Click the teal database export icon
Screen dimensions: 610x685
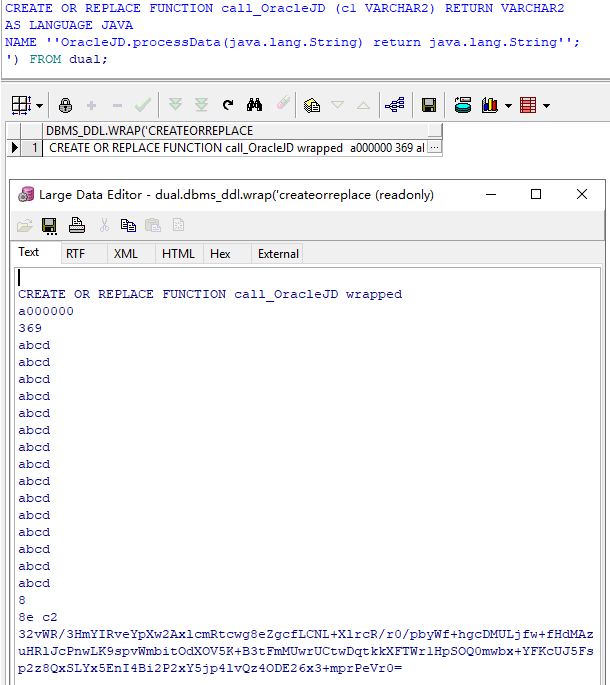point(463,105)
